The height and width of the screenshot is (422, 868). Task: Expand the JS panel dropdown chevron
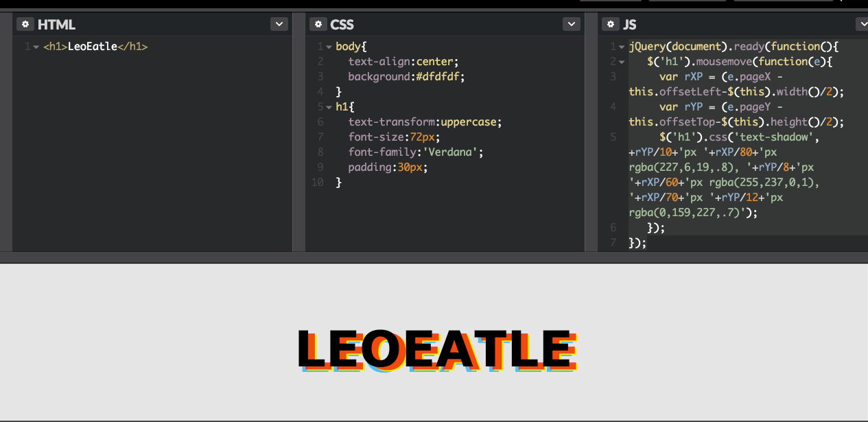point(862,24)
